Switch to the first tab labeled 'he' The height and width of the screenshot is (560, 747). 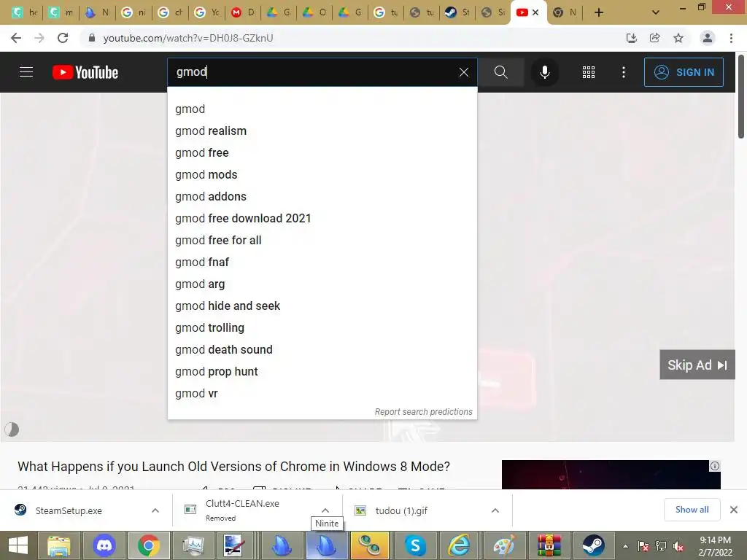click(24, 12)
